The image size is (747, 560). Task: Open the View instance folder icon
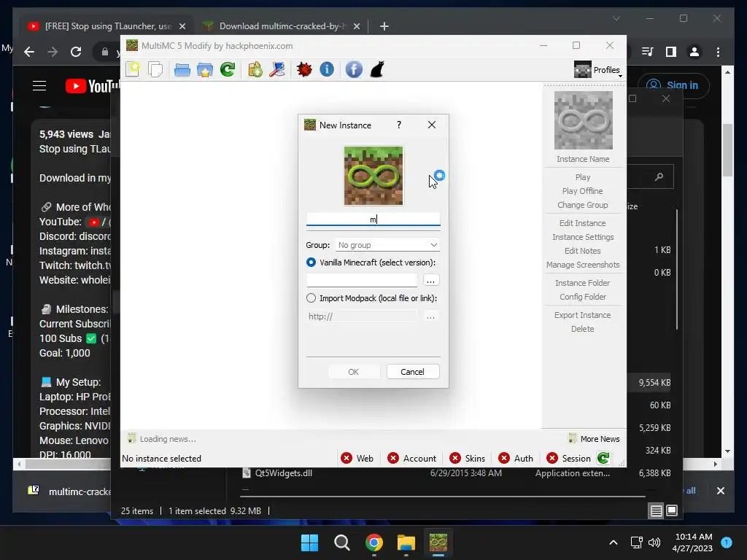point(182,69)
